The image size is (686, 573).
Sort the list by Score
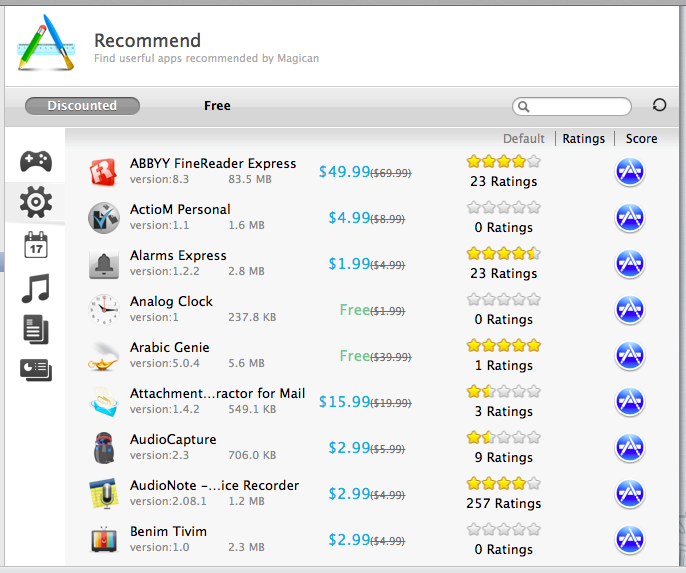(x=641, y=139)
